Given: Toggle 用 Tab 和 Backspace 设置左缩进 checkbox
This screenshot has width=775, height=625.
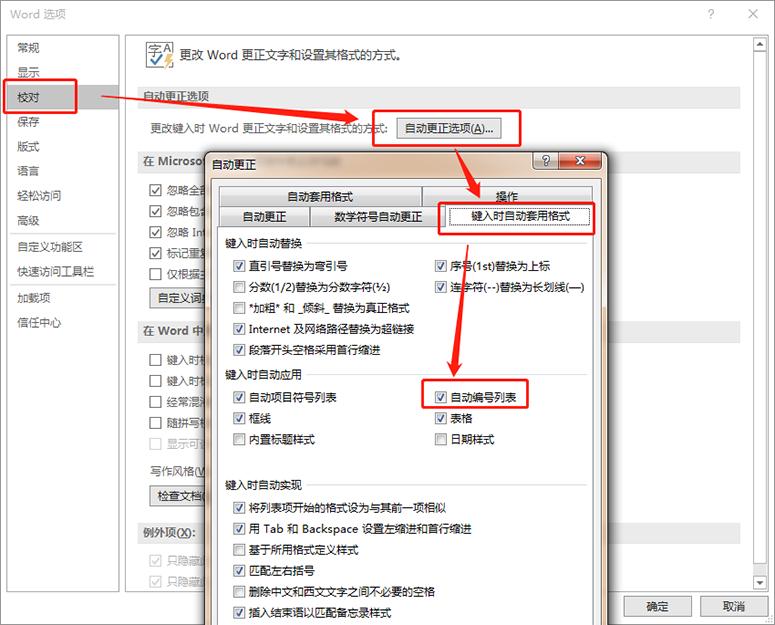Looking at the screenshot, I should (x=239, y=529).
